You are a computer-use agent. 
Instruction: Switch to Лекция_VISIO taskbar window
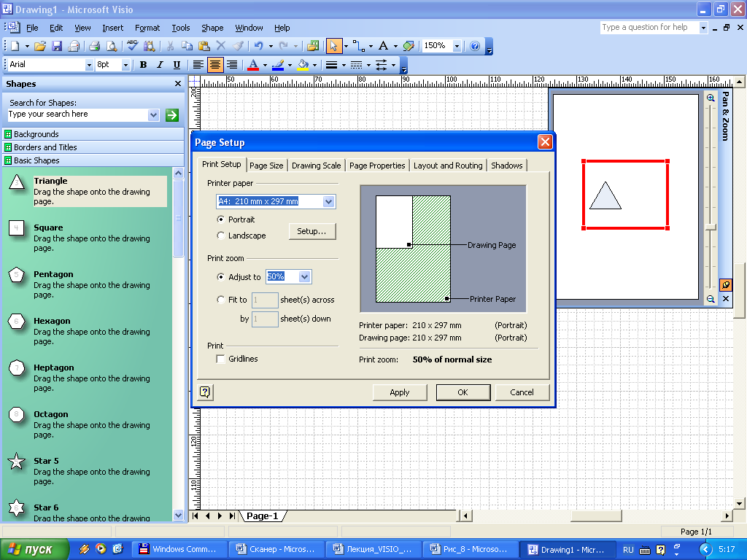pos(374,550)
